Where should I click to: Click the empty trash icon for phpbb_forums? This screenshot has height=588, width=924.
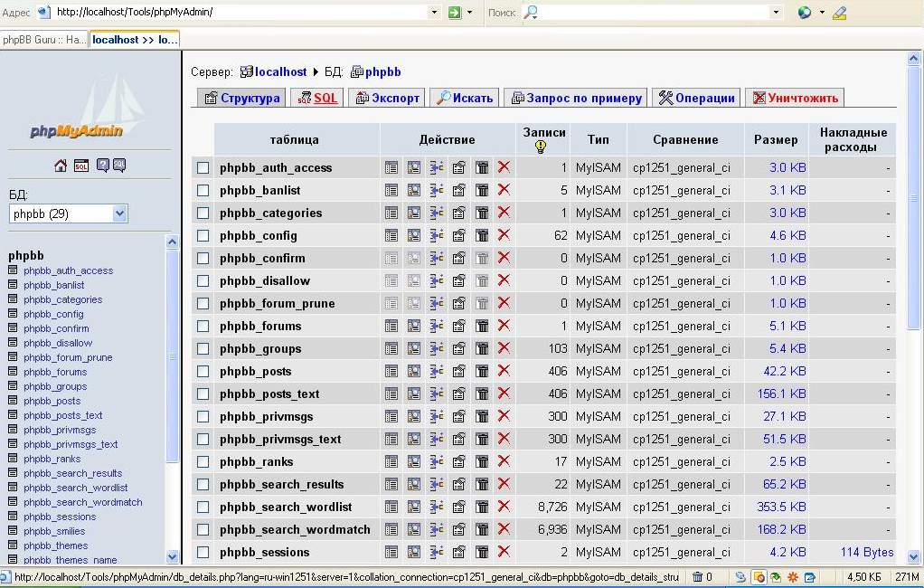[482, 326]
